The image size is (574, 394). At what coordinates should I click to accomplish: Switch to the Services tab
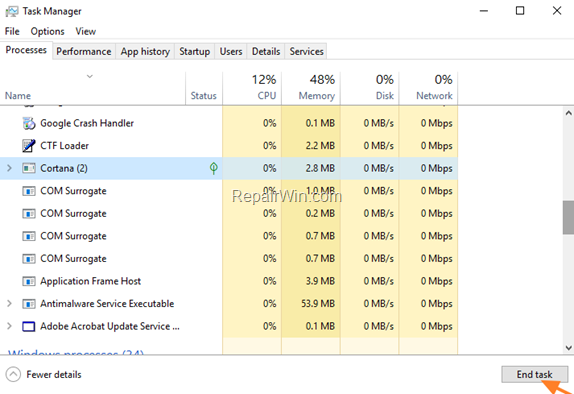point(306,52)
